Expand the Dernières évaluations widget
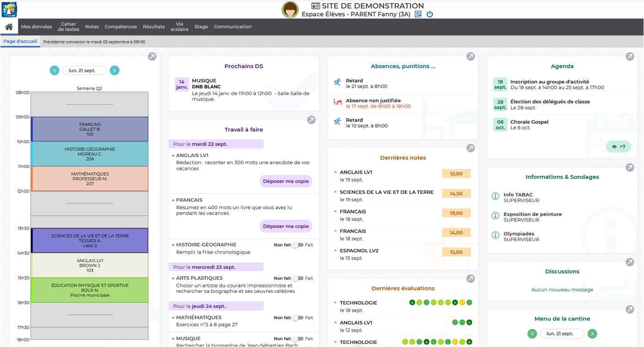 pyautogui.click(x=470, y=278)
